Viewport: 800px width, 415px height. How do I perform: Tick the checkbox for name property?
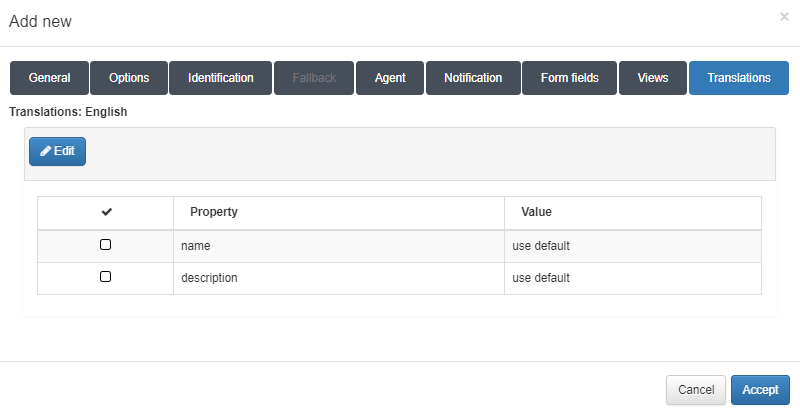pyautogui.click(x=106, y=245)
